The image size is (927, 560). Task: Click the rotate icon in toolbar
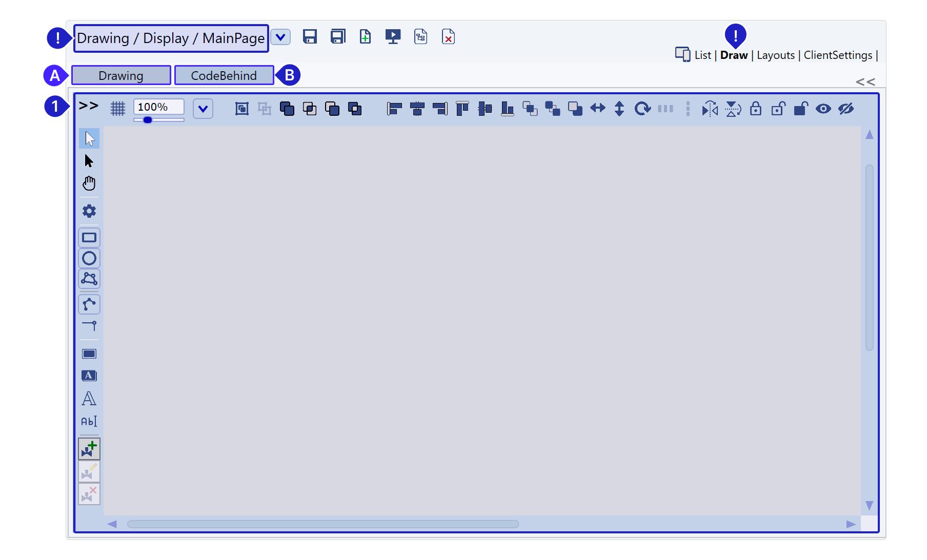pos(642,109)
